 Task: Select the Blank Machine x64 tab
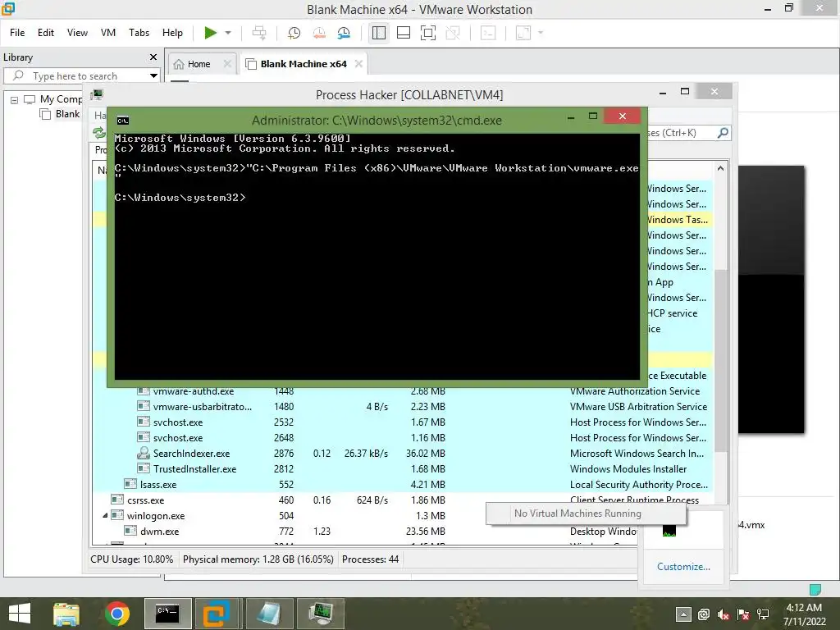(304, 64)
